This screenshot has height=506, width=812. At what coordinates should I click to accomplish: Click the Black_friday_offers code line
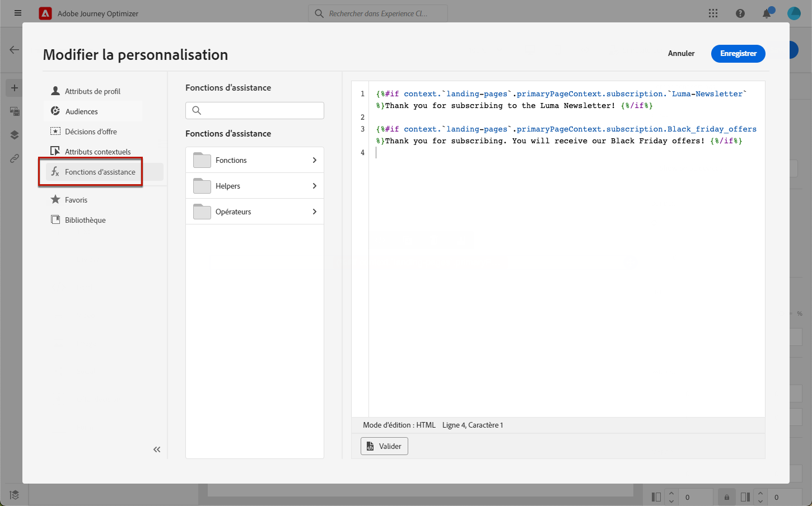click(566, 135)
